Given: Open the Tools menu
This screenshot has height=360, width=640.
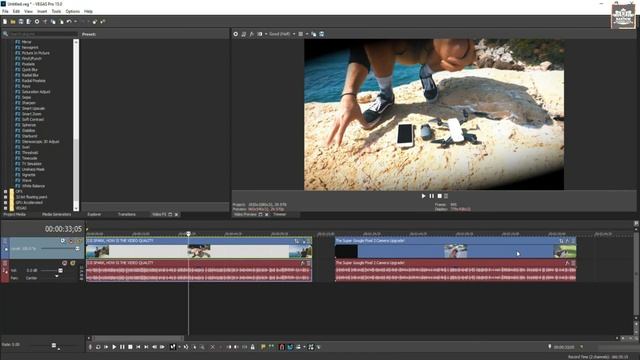Looking at the screenshot, I should (x=56, y=11).
